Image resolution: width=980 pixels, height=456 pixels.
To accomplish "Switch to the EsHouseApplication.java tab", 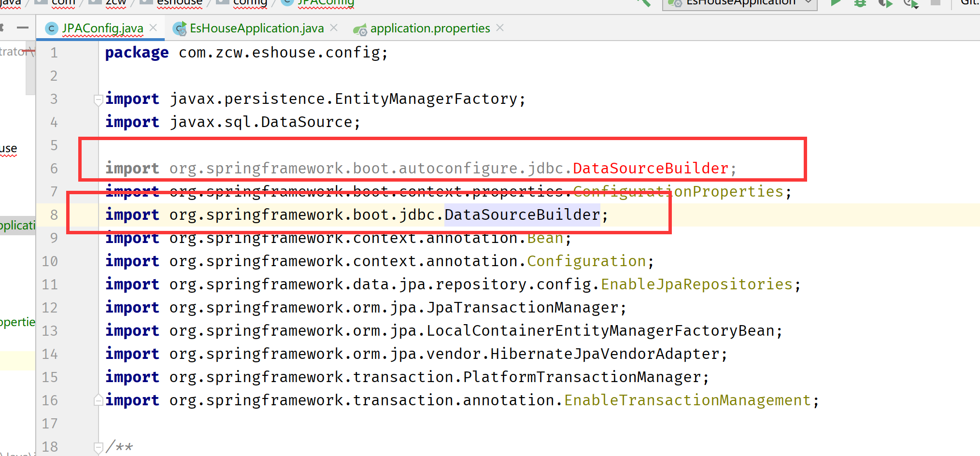I will coord(256,28).
